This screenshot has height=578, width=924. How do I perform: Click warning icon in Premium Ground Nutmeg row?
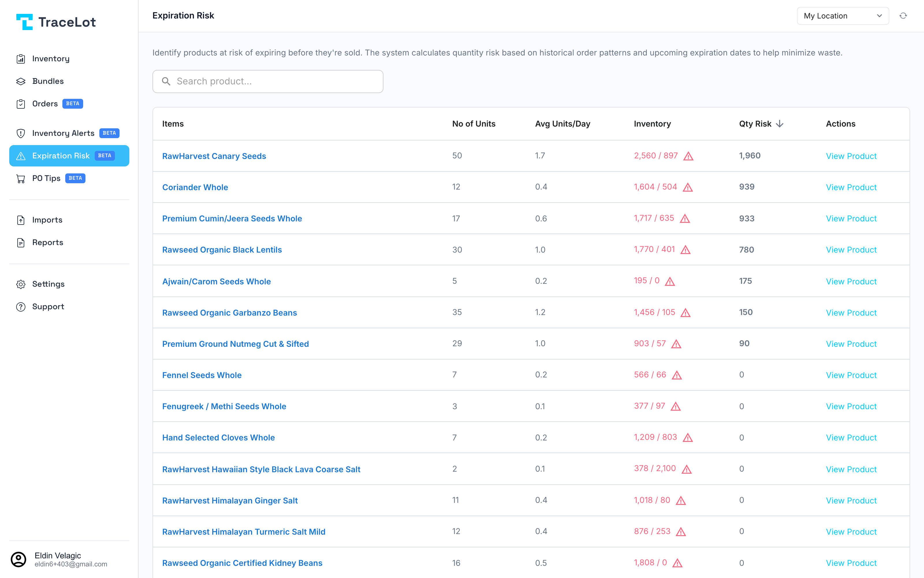click(x=676, y=344)
